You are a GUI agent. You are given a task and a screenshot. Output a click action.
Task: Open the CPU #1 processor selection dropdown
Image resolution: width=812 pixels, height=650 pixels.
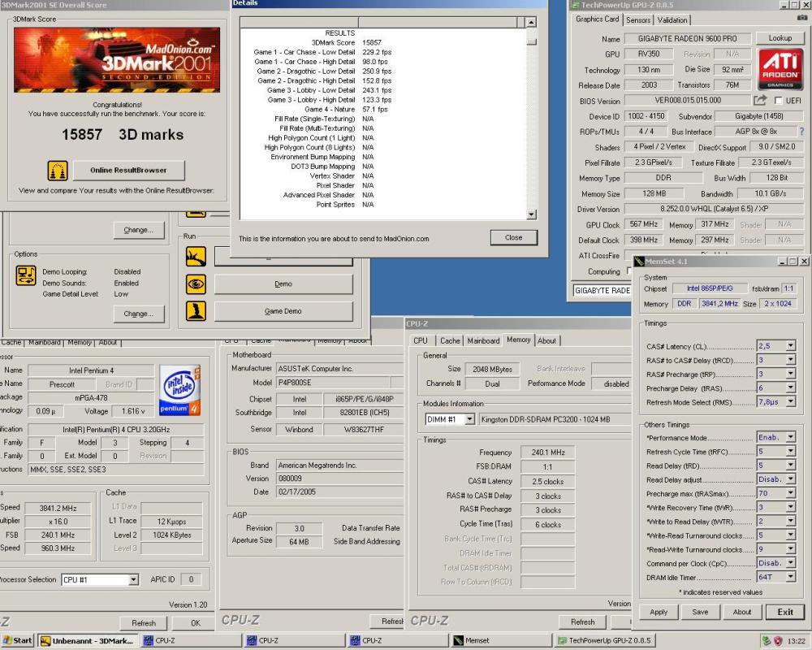(133, 579)
